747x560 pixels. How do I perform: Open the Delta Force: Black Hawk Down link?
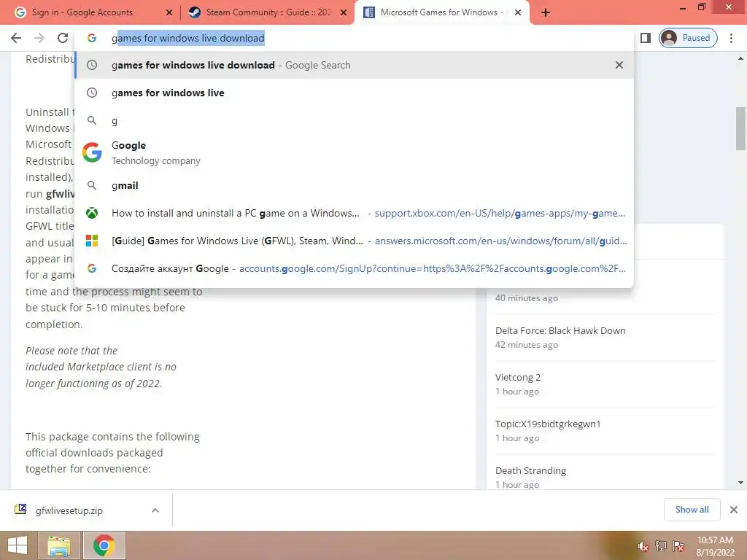click(x=560, y=330)
